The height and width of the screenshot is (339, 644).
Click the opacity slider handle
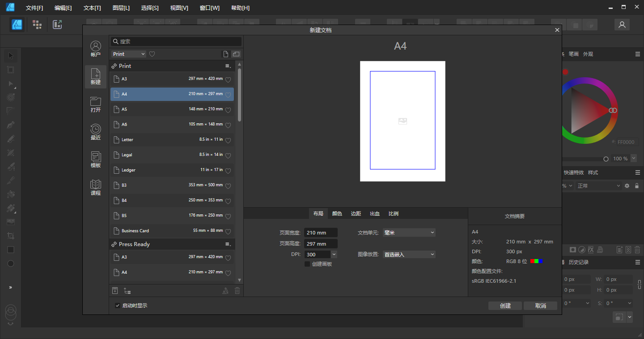pyautogui.click(x=606, y=159)
